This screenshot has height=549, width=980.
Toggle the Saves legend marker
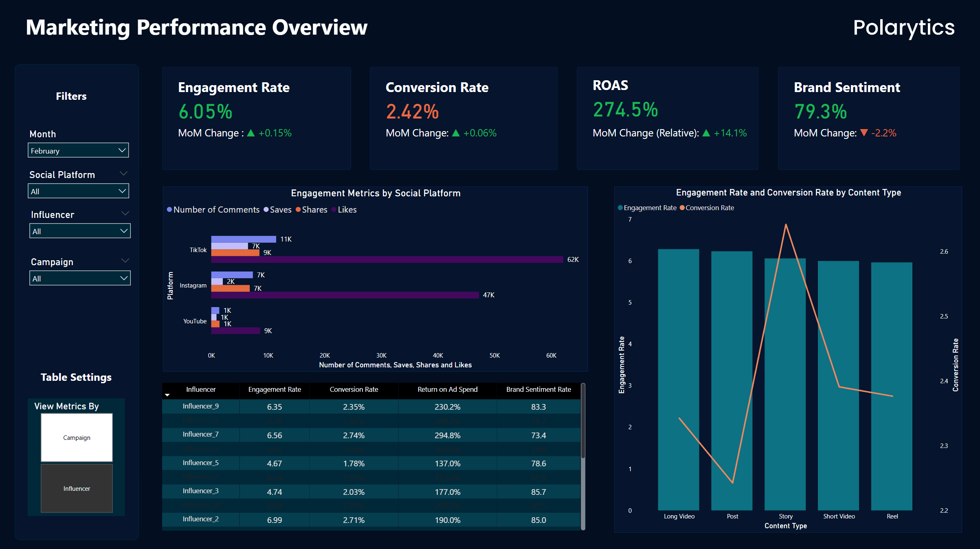coord(267,209)
